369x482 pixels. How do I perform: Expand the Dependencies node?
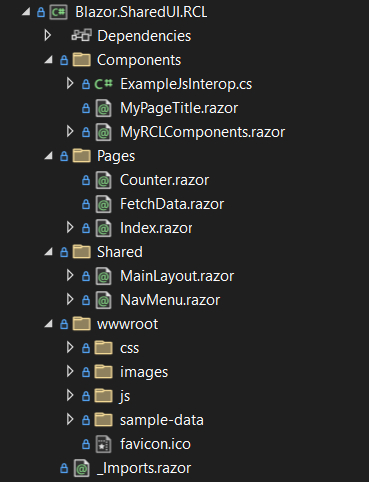point(48,35)
